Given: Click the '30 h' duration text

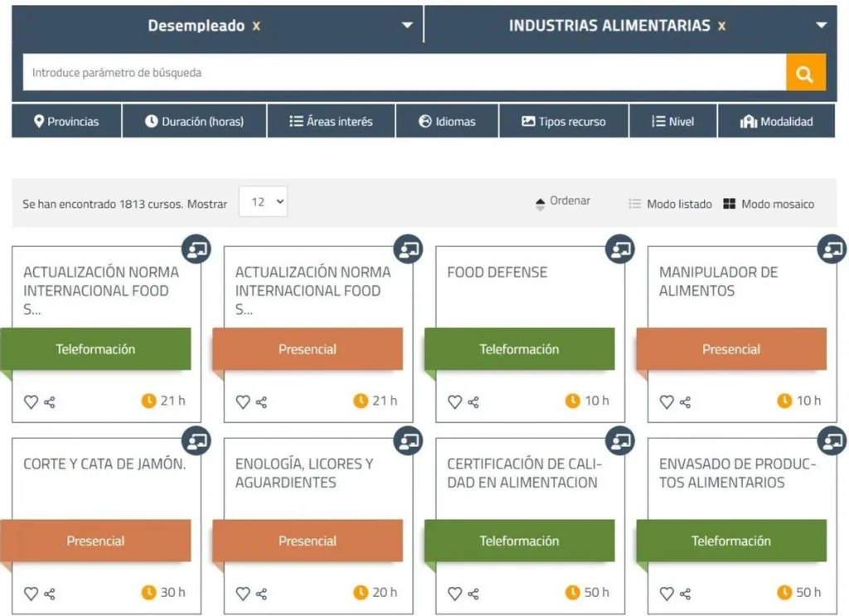Looking at the screenshot, I should pos(172,592).
